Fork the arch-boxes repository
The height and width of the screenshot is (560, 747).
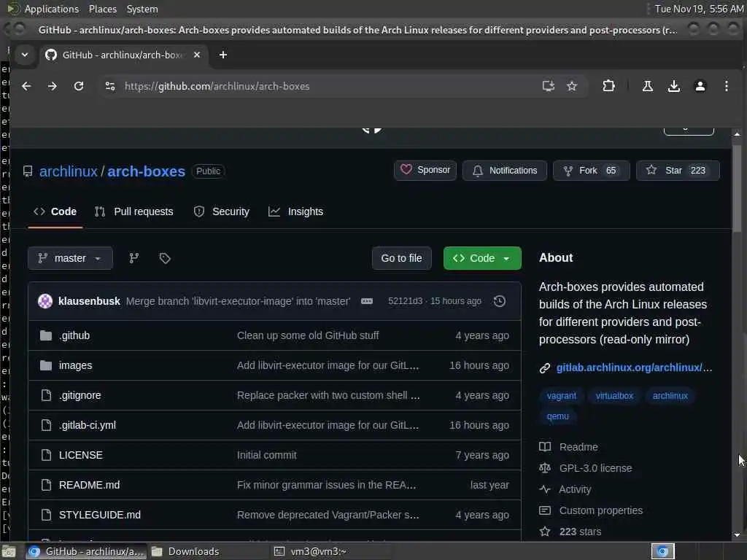pos(591,171)
